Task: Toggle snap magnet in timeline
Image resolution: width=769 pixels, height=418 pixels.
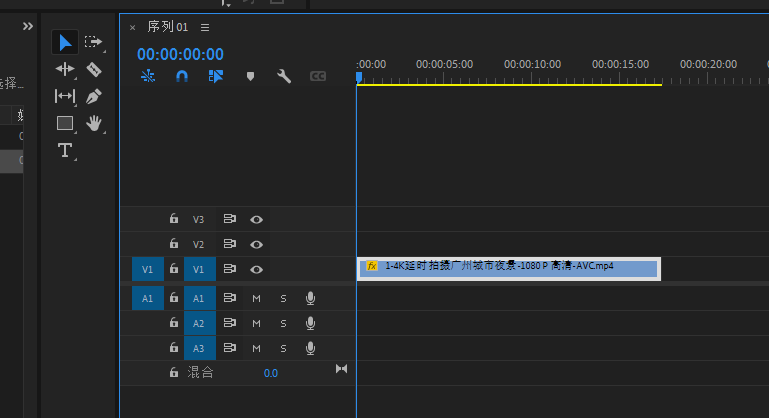Action: [182, 76]
